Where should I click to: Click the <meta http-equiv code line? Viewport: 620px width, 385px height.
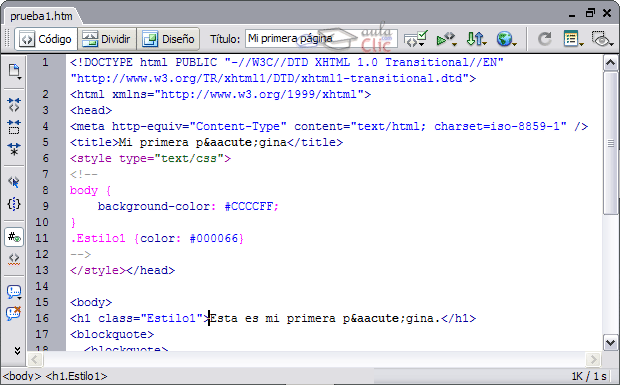coord(329,126)
